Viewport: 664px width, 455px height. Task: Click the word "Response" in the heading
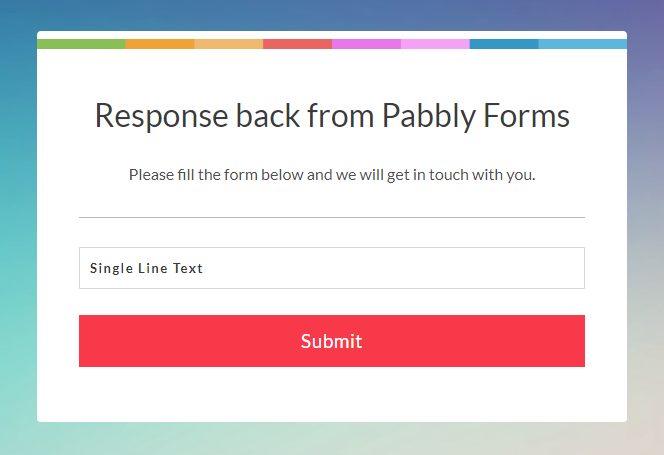(x=161, y=116)
